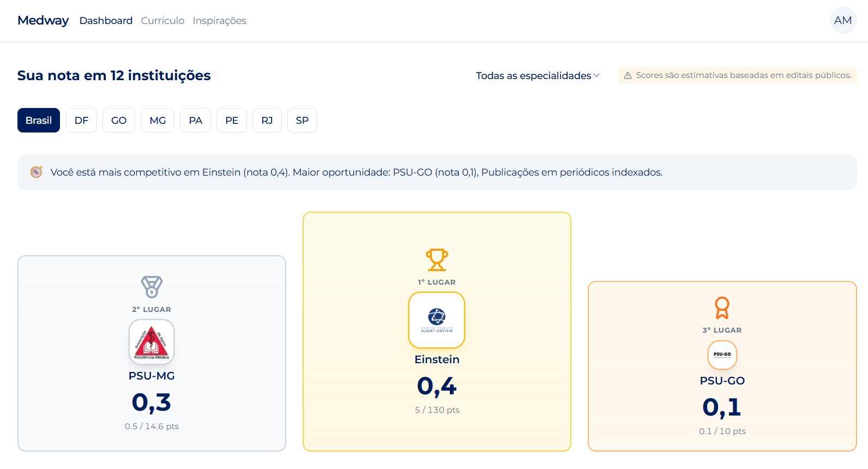Screen dimensions: 868x469
Task: Click the '0.5 / 14.6 pts' text
Action: point(152,426)
